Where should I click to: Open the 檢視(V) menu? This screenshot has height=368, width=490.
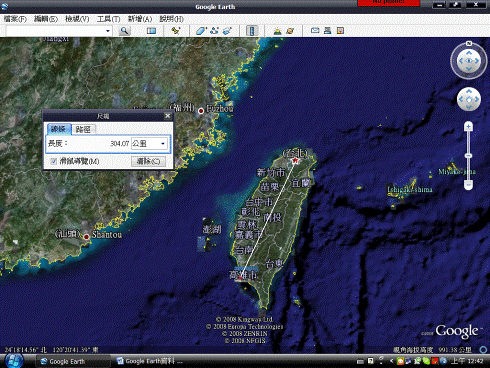(x=77, y=19)
